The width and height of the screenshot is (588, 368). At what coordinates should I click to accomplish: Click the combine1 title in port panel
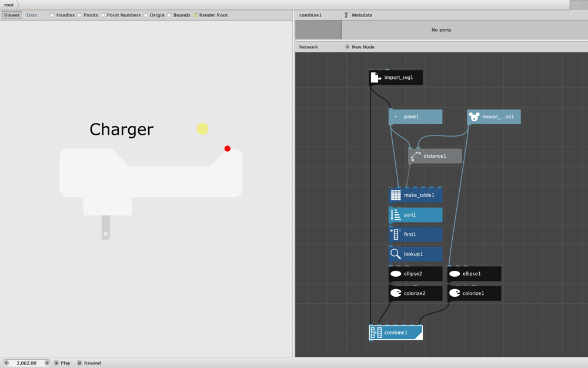tap(310, 15)
